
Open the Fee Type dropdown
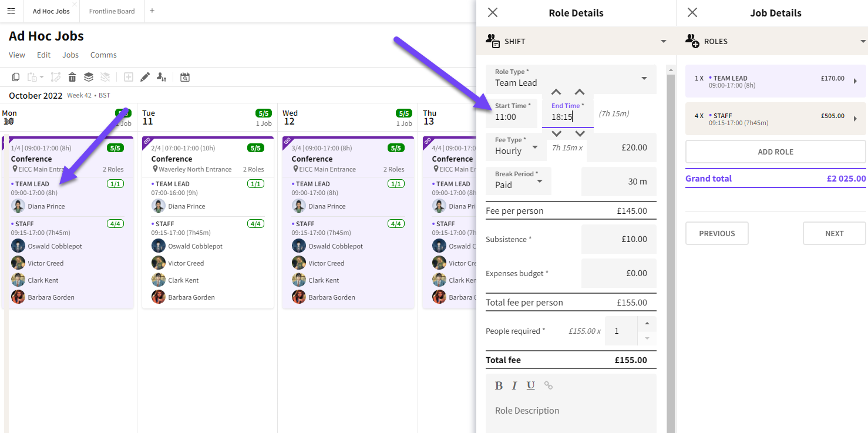pyautogui.click(x=534, y=147)
